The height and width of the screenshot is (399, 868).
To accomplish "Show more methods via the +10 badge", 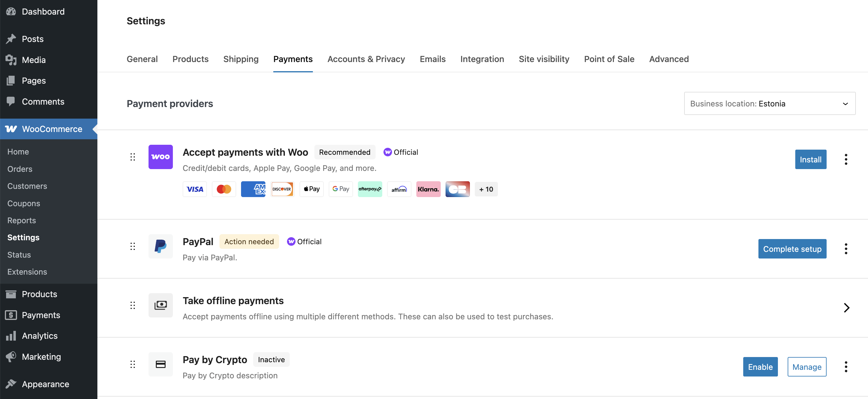I will (x=486, y=189).
